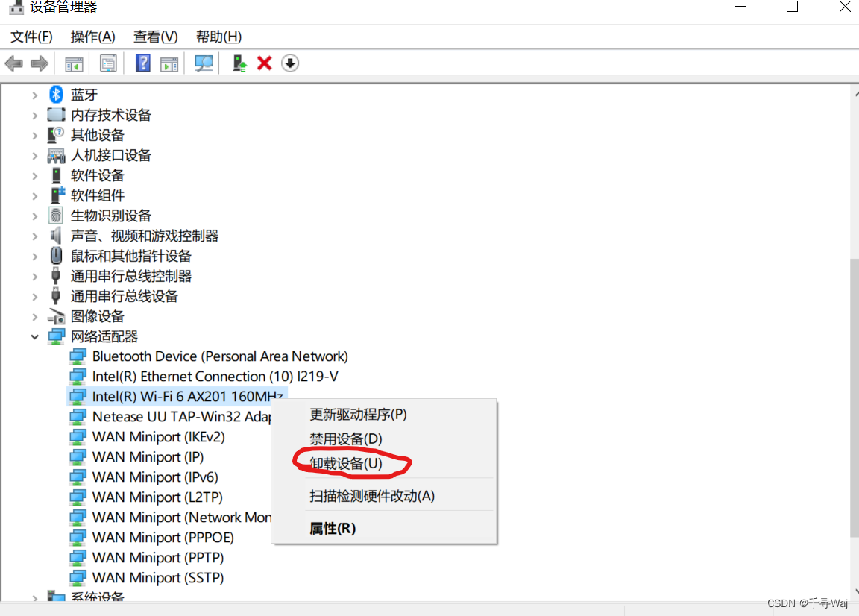Screen dimensions: 859x616
Task: Click the down-arrow disable device toolbar icon
Action: point(290,63)
